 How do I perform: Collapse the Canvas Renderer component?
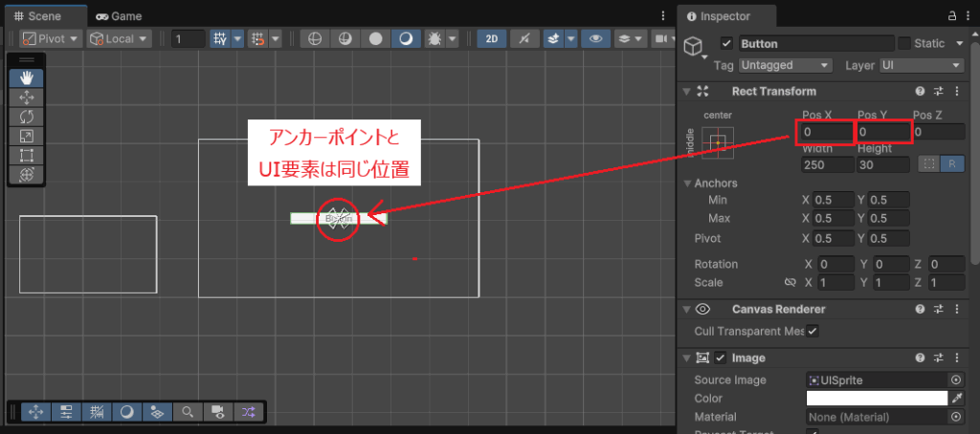point(687,309)
